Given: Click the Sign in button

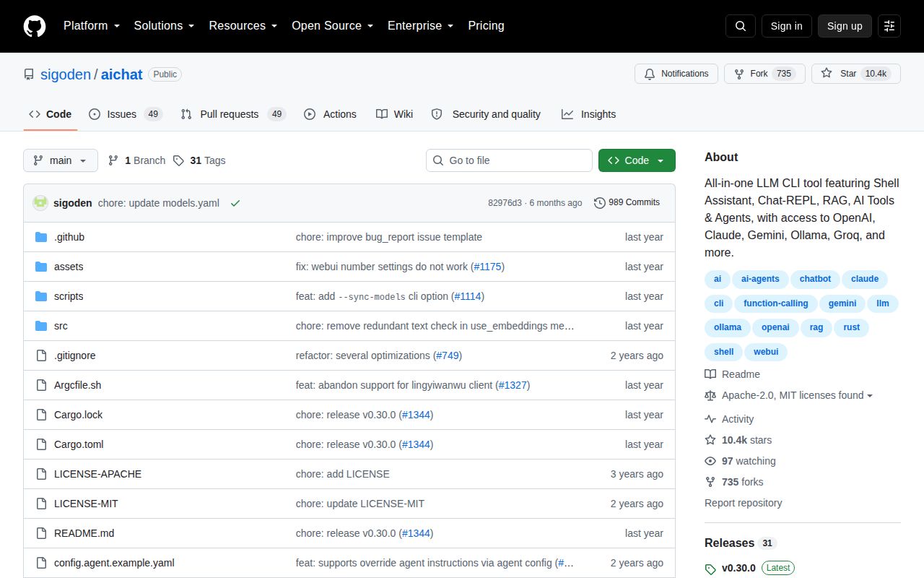Looking at the screenshot, I should 786,26.
